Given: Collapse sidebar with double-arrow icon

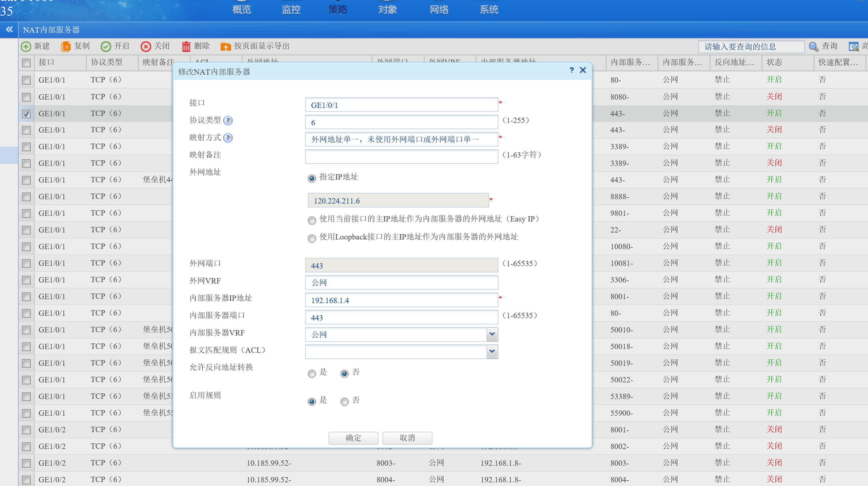Looking at the screenshot, I should click(9, 30).
